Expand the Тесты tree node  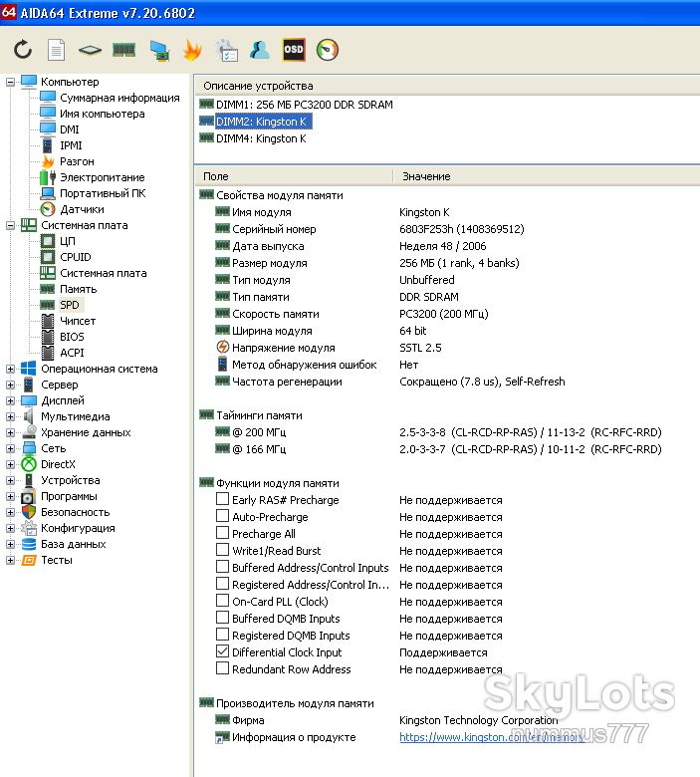coord(10,561)
